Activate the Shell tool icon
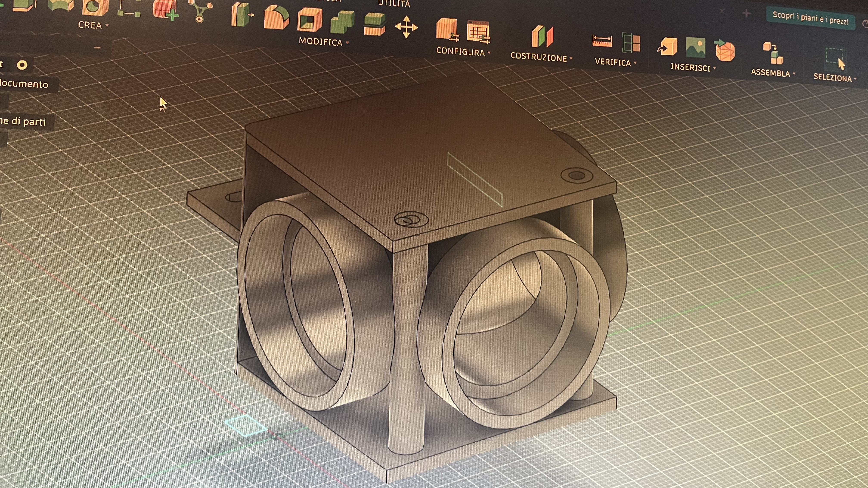The image size is (868, 488). 309,20
